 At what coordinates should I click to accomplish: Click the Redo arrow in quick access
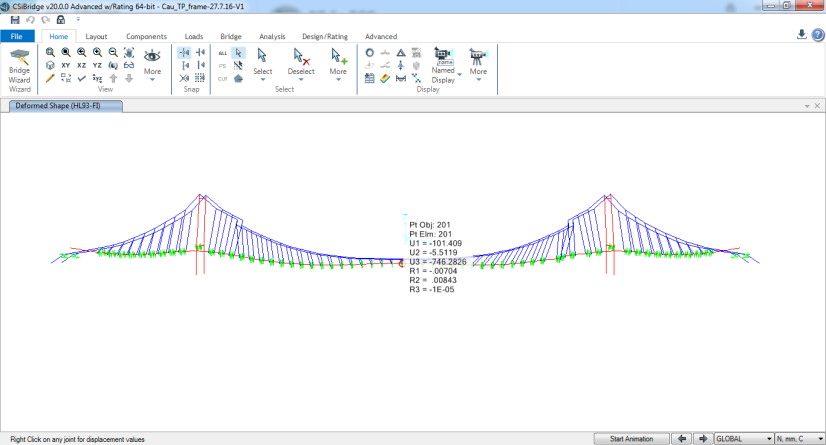click(x=46, y=20)
